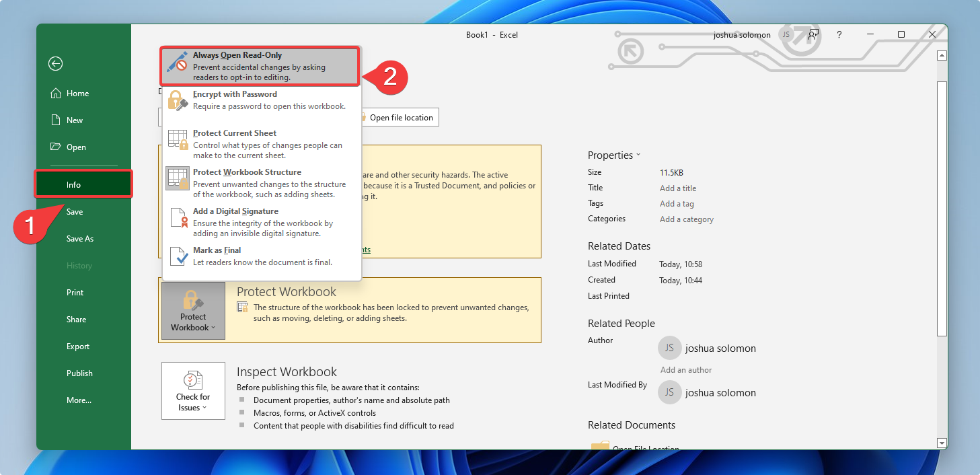Screen dimensions: 980x475
Task: Click the Protect Workbook Structure icon
Action: 178,179
